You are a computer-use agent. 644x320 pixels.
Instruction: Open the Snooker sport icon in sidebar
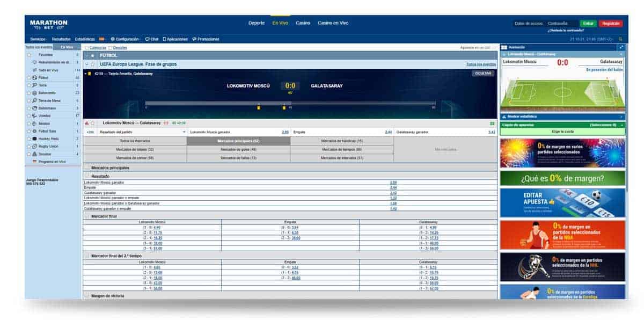pos(35,154)
